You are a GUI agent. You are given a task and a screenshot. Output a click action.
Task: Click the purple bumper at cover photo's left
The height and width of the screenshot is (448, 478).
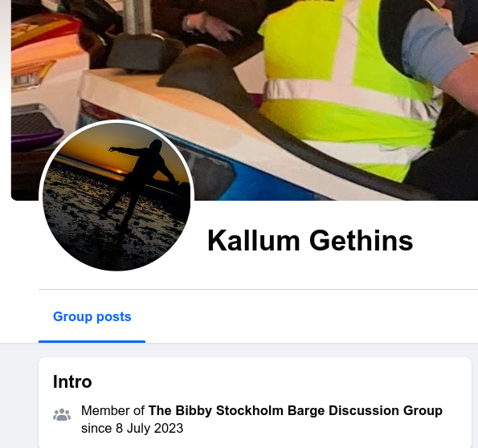click(x=37, y=137)
